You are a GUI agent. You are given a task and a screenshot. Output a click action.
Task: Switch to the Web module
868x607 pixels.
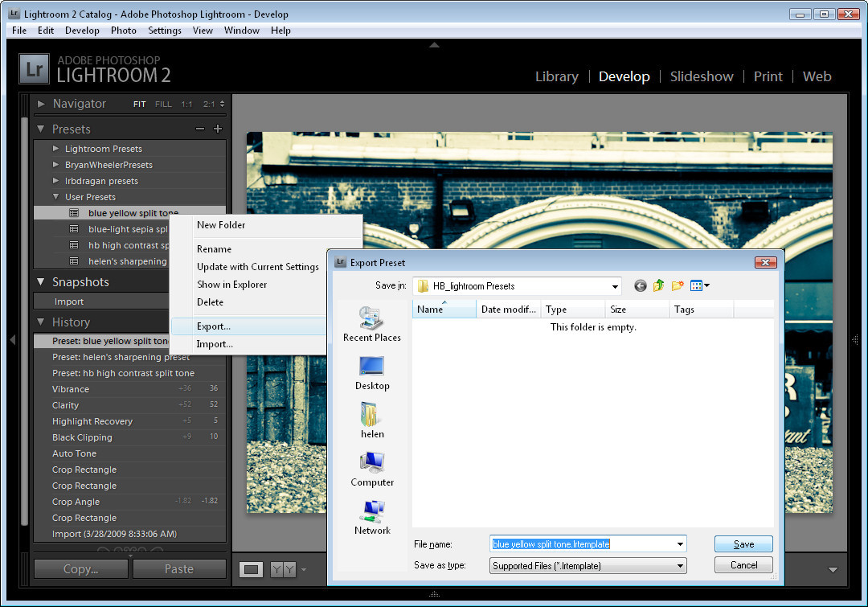817,76
